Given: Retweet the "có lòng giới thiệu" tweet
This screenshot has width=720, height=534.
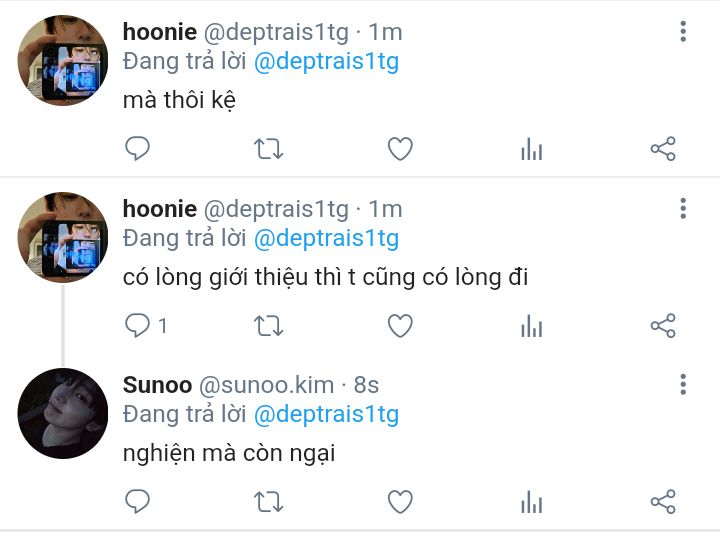Looking at the screenshot, I should click(x=269, y=326).
